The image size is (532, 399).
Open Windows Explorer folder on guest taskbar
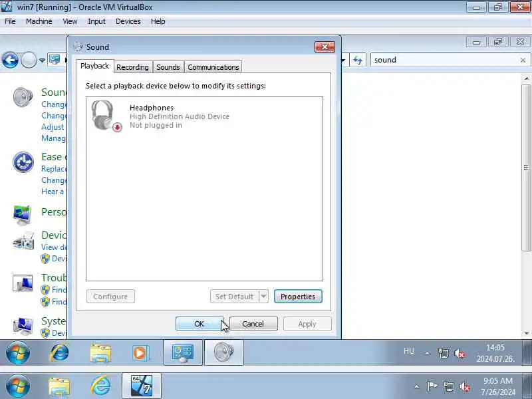click(100, 353)
